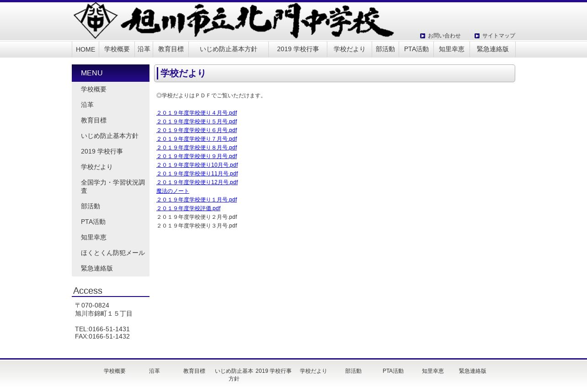Open ほくとくん防犯メール in the sidebar

pos(111,253)
